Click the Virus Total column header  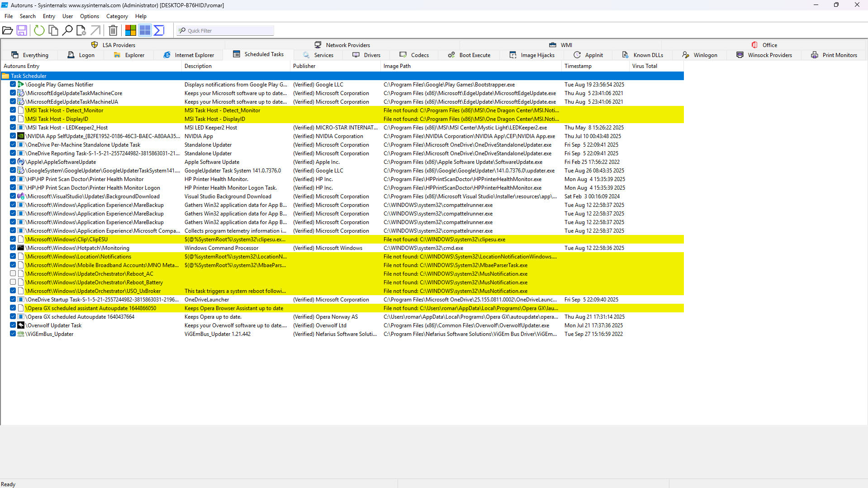[x=656, y=66]
